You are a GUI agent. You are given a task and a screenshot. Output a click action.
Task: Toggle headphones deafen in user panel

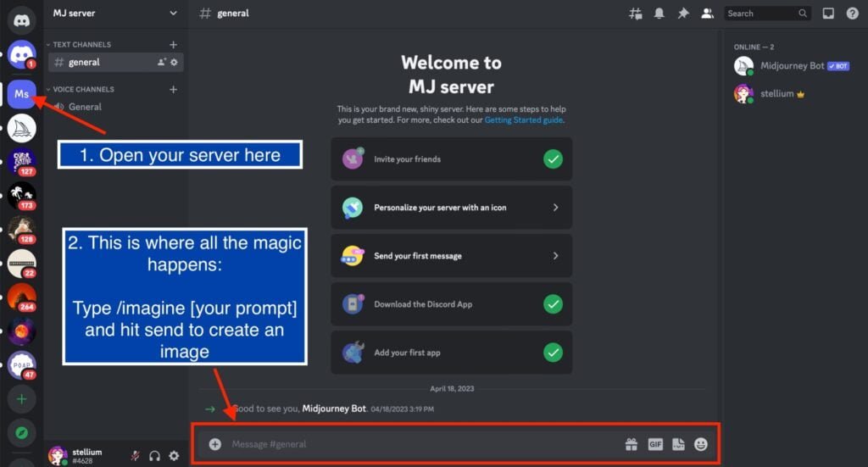(x=154, y=456)
